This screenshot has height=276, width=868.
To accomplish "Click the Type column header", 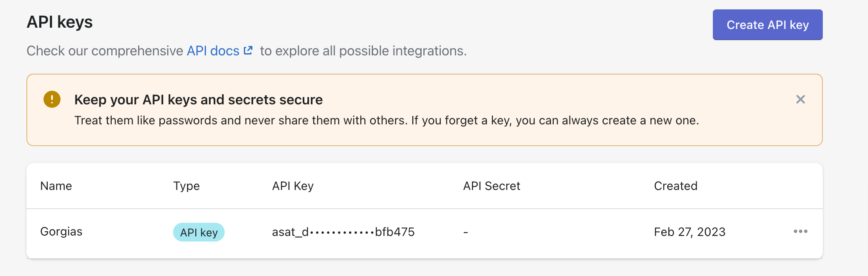I will pos(186,186).
